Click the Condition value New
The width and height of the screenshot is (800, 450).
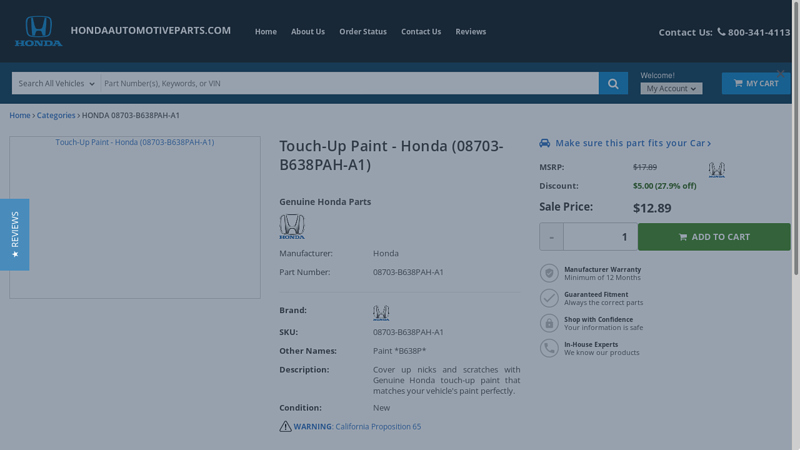click(x=382, y=408)
